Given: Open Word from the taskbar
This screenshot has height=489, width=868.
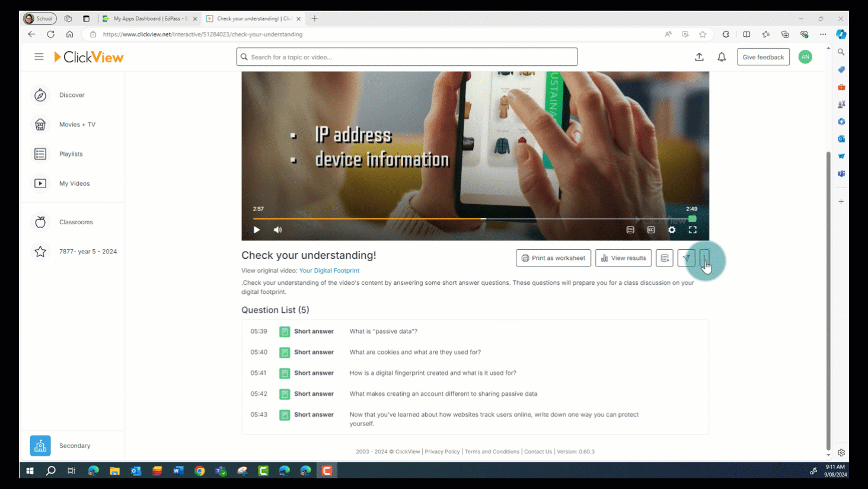Looking at the screenshot, I should pyautogui.click(x=178, y=471).
